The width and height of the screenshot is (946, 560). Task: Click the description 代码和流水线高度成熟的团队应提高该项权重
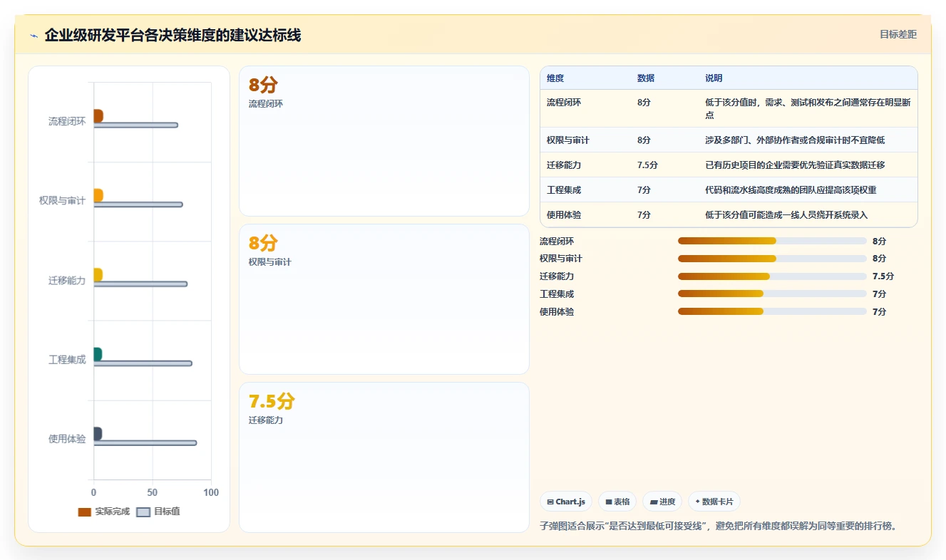791,190
